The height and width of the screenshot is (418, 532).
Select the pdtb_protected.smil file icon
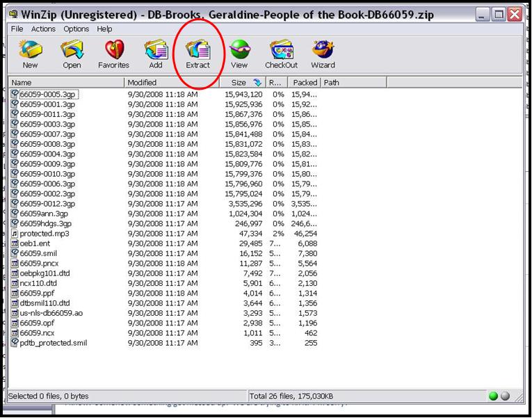(x=15, y=343)
